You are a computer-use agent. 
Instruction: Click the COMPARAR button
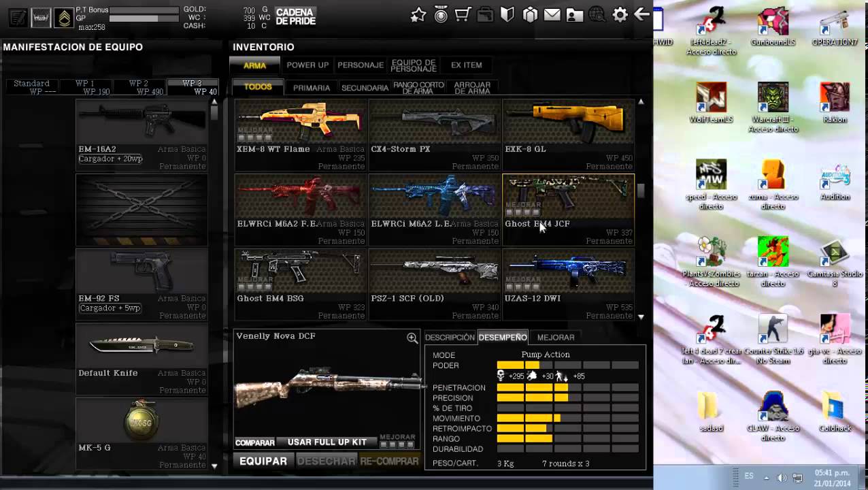point(255,443)
